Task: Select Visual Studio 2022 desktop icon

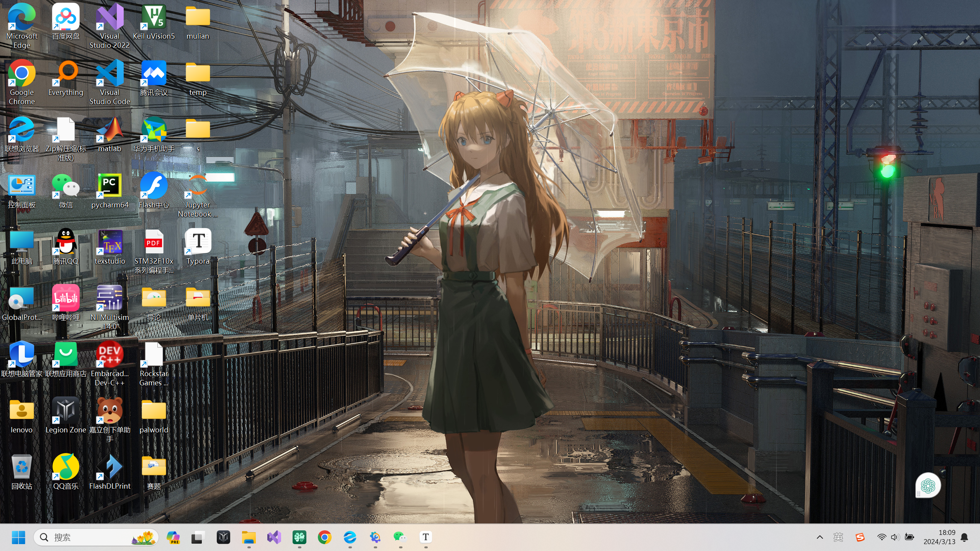Action: pyautogui.click(x=110, y=26)
